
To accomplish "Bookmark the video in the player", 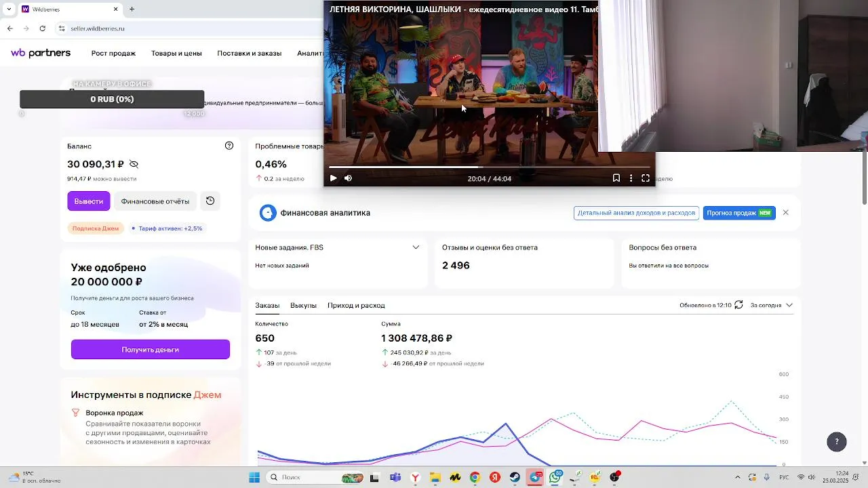I will (x=616, y=178).
